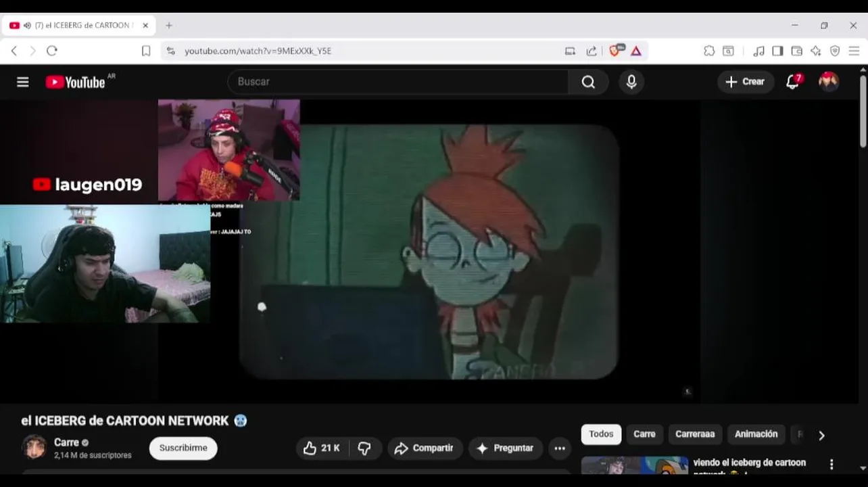
Task: Show more filter chips with right arrow
Action: coord(821,436)
